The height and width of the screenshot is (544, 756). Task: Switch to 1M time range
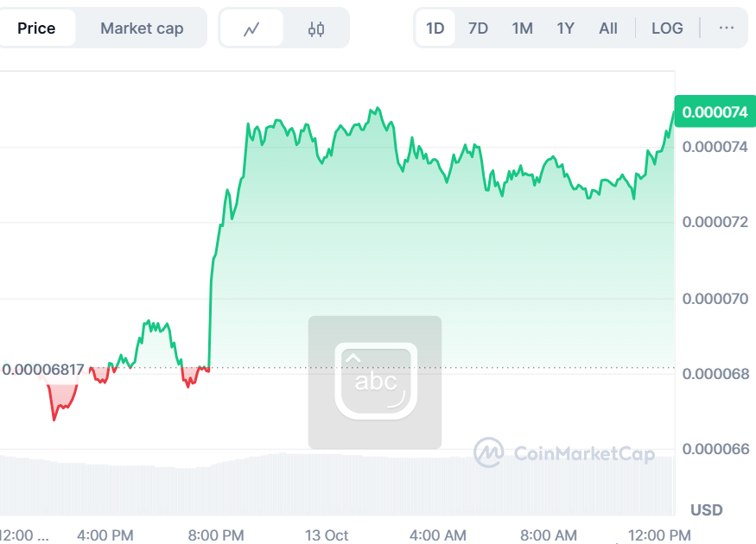(522, 28)
